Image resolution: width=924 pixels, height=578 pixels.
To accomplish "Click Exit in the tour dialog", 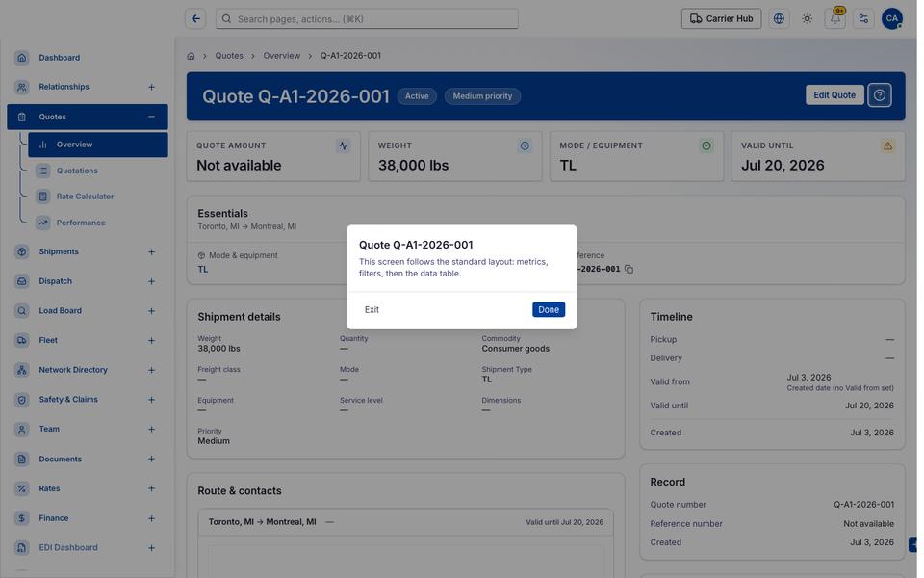I will tap(372, 309).
